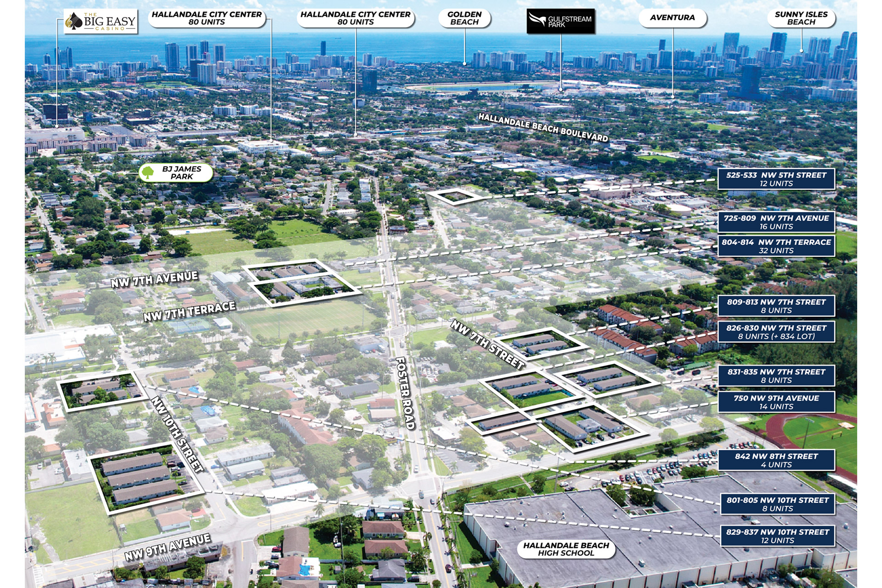Screen dimensions: 882x588
Task: Click the Big Easy Casino logo
Action: coord(101,22)
